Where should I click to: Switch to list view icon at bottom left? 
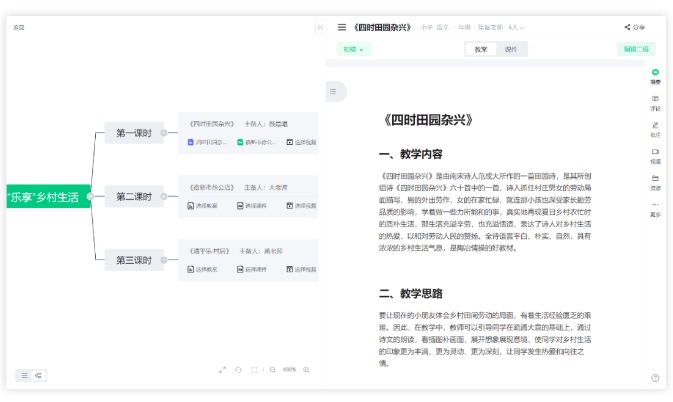24,375
